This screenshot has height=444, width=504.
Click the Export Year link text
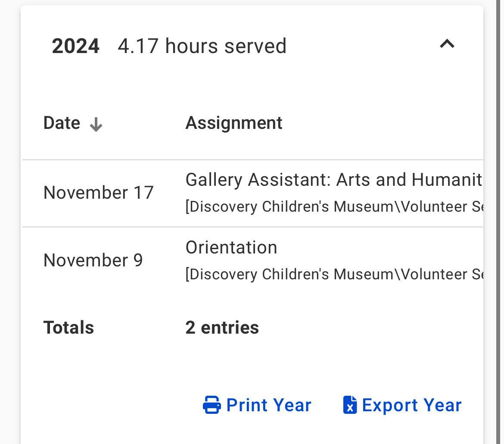[411, 405]
